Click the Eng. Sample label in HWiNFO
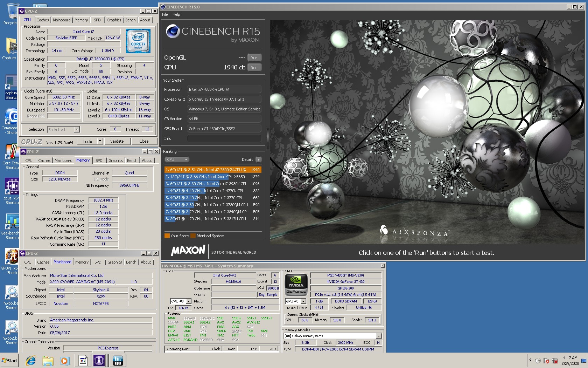 pyautogui.click(x=268, y=295)
